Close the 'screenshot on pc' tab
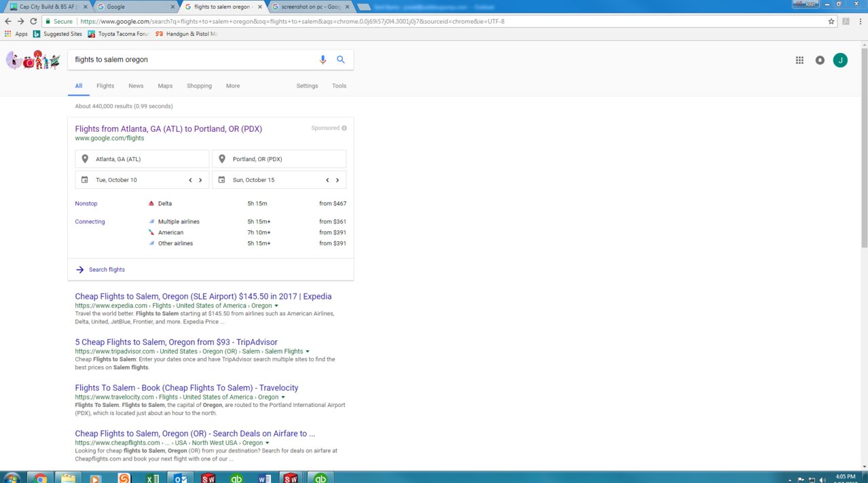Screen dimensions: 868x483 (348, 7)
